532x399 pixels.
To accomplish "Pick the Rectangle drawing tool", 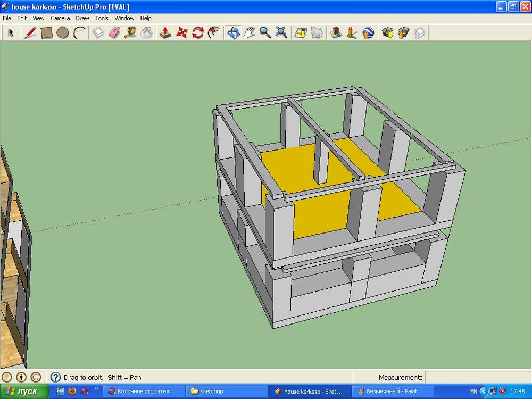I will (x=47, y=33).
